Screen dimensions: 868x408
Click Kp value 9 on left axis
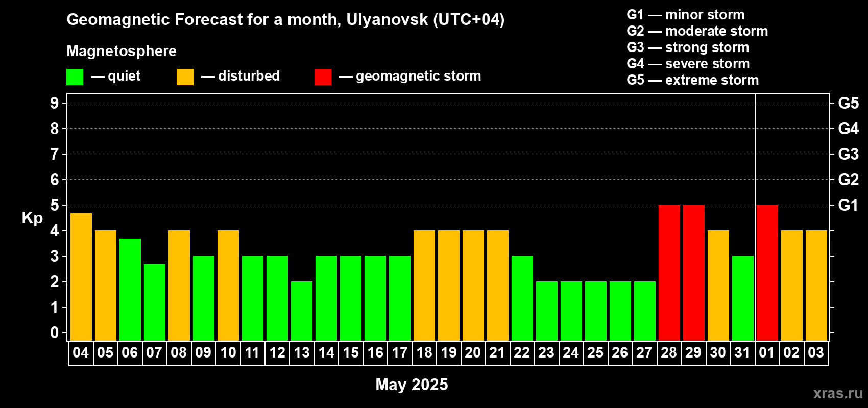click(x=55, y=103)
